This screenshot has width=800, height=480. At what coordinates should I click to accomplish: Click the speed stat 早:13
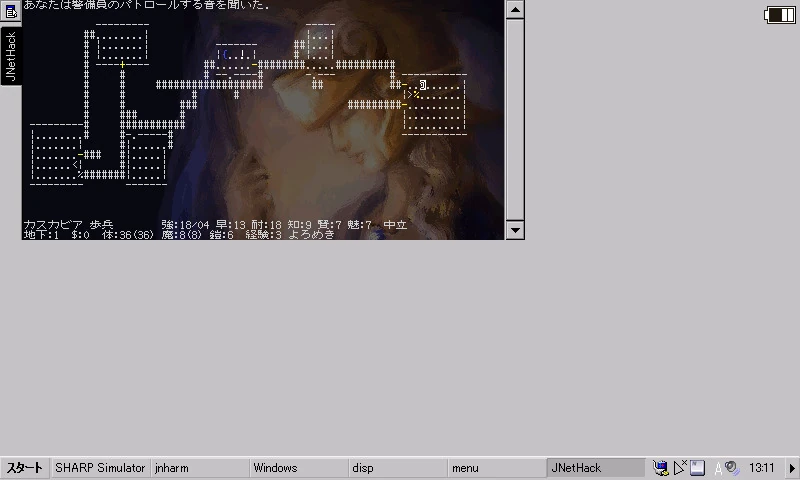click(x=231, y=224)
